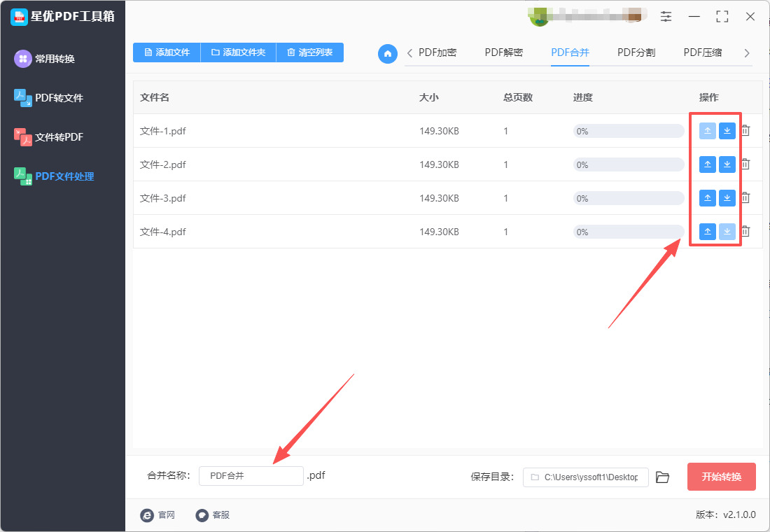Viewport: 770px width, 532px height.
Task: Move 文件-3.pdf down in the list
Action: point(727,198)
